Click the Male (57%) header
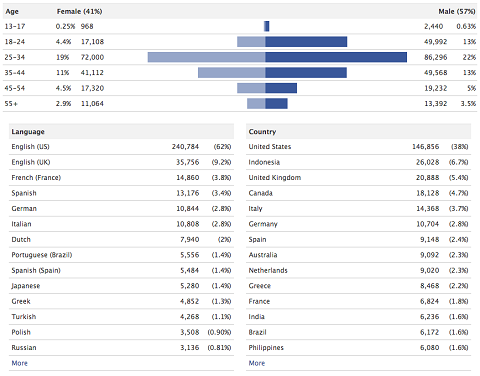Screen dimensions: 480x376 pos(457,11)
